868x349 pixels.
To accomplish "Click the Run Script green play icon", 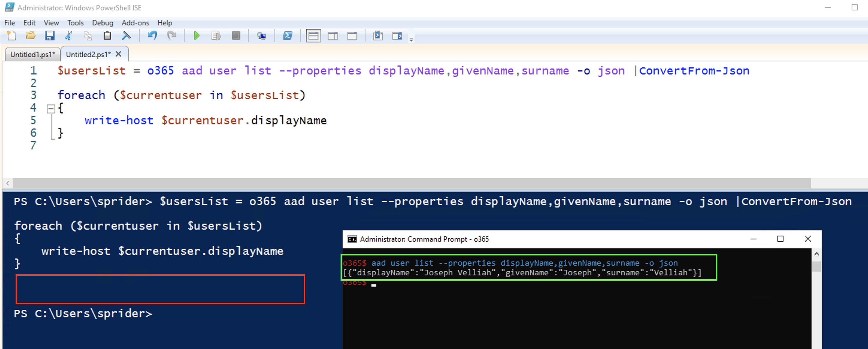I will point(197,36).
